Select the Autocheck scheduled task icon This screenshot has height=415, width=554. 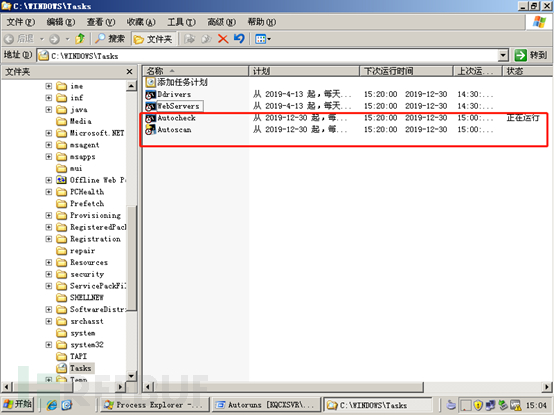(x=151, y=118)
